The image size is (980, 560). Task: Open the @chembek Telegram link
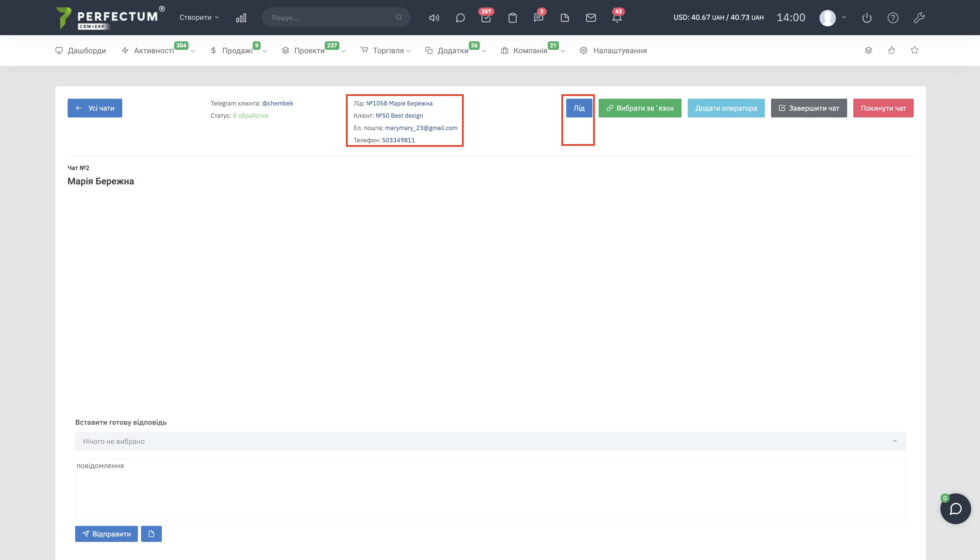click(278, 103)
